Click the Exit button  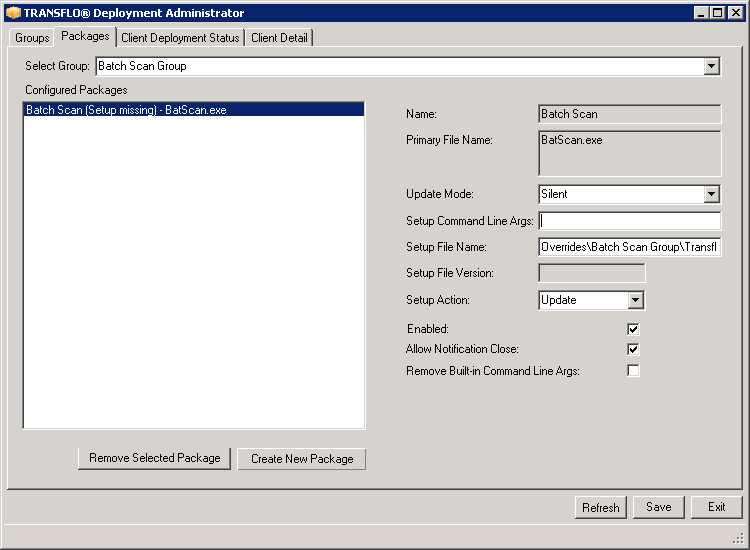(x=717, y=507)
